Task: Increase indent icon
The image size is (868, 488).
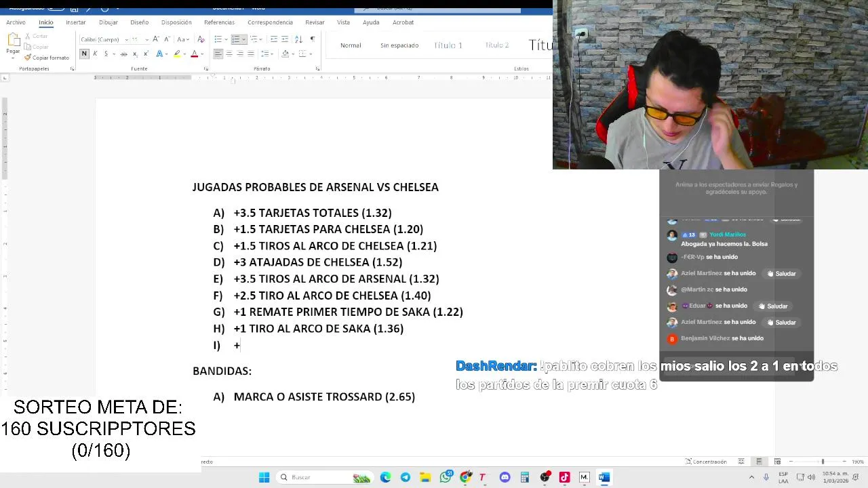Action: click(285, 39)
